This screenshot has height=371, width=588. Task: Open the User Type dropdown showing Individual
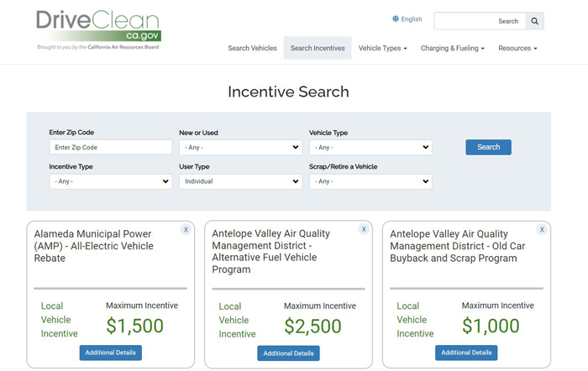(x=241, y=181)
